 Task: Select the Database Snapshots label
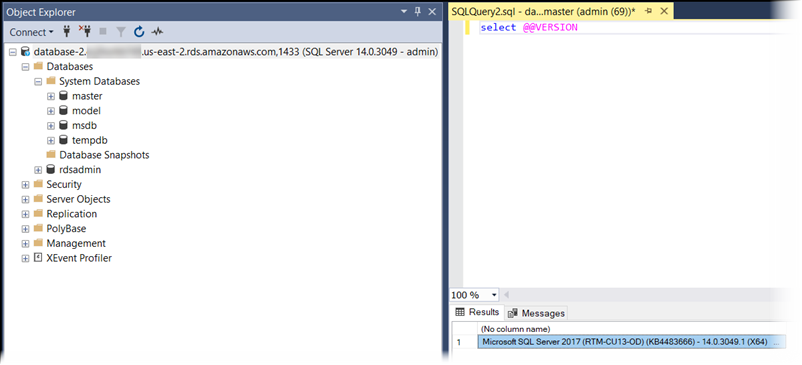tap(104, 155)
